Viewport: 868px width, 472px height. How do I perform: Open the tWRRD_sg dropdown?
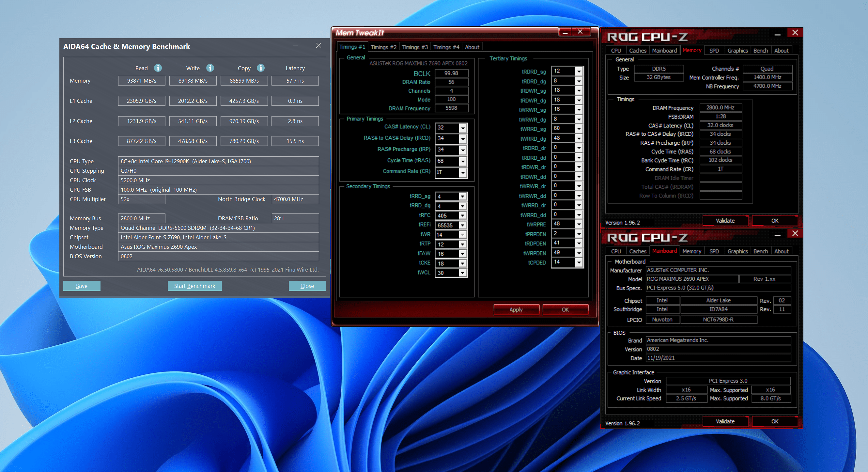pos(579,129)
